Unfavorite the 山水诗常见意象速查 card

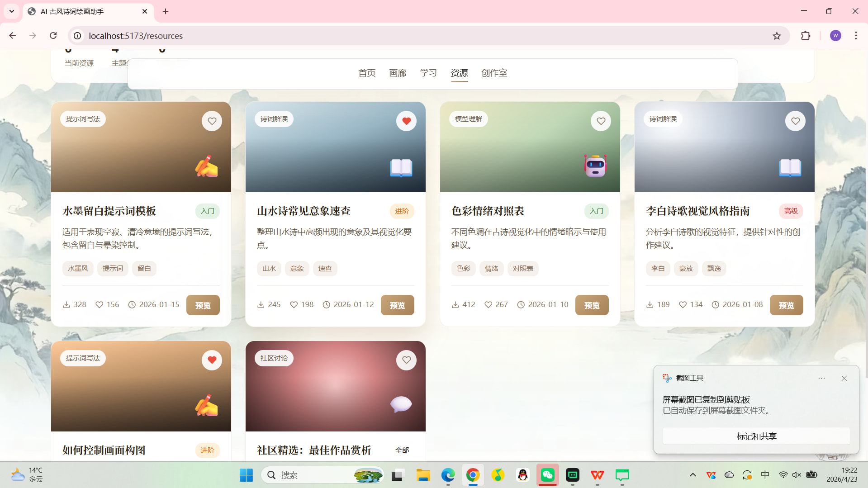coord(406,121)
